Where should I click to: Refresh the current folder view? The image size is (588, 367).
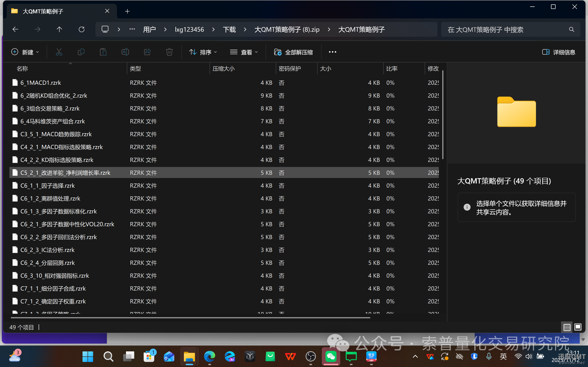[82, 30]
